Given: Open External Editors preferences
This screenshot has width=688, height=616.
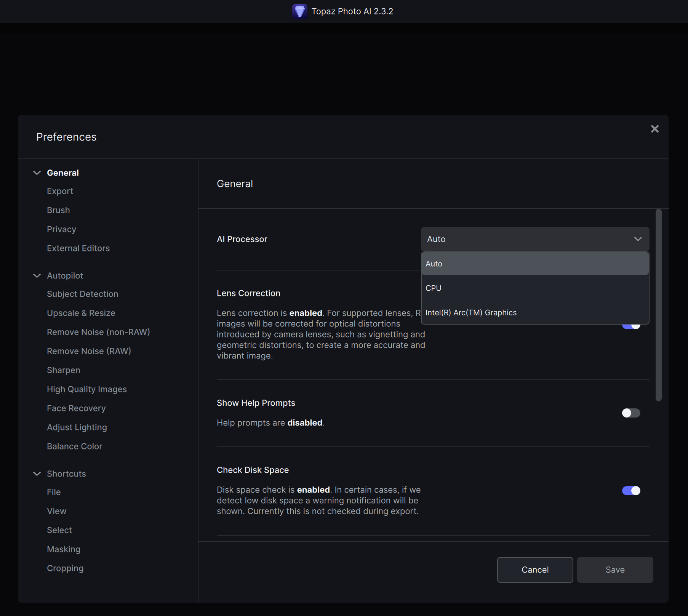Looking at the screenshot, I should (x=78, y=248).
